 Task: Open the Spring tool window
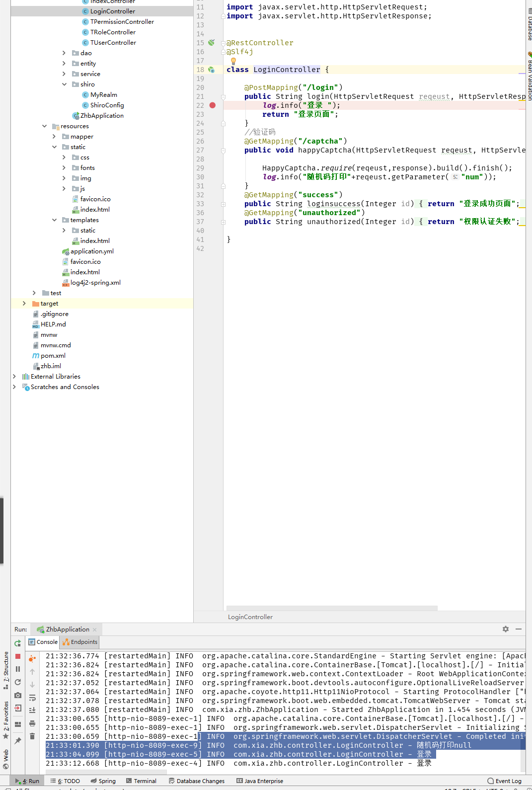pos(103,781)
